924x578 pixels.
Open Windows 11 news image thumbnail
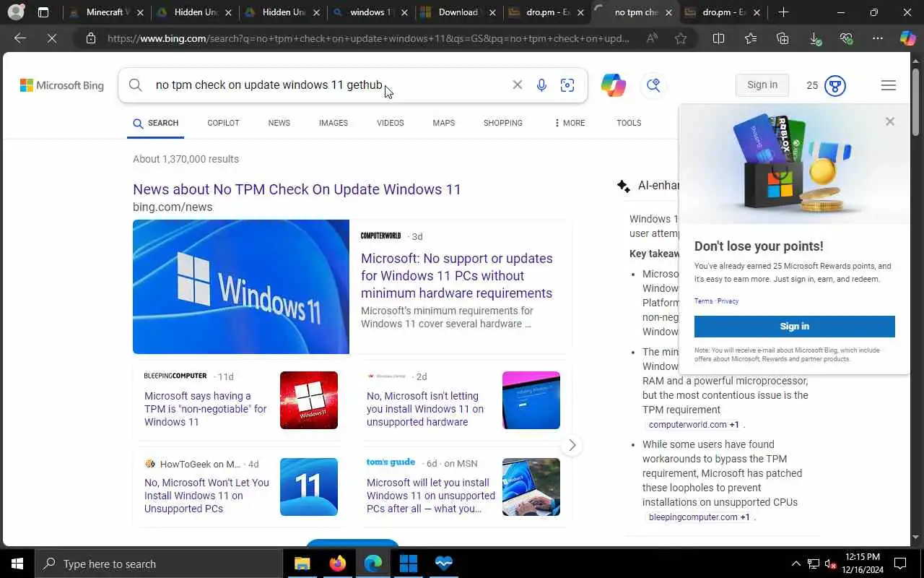[x=241, y=287]
